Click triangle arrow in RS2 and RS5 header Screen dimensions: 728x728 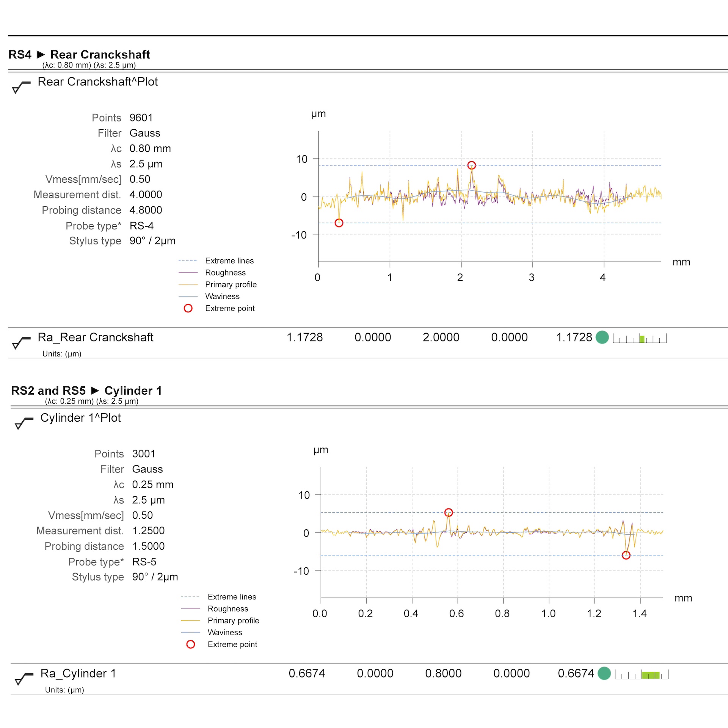95,391
